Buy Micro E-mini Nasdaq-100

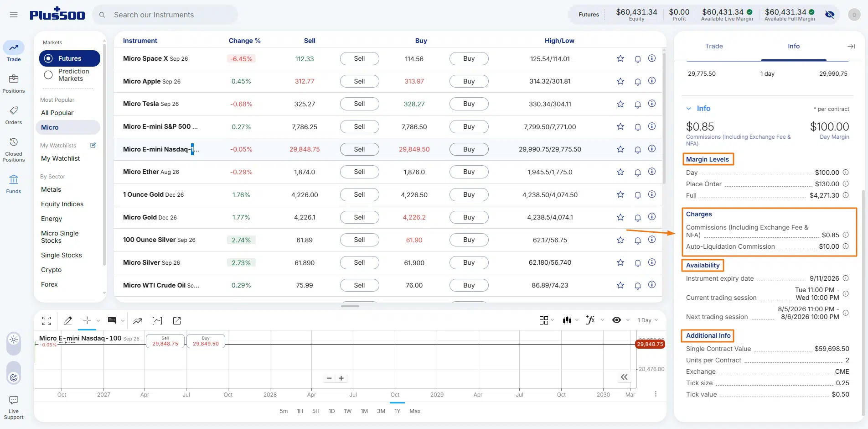(x=469, y=149)
